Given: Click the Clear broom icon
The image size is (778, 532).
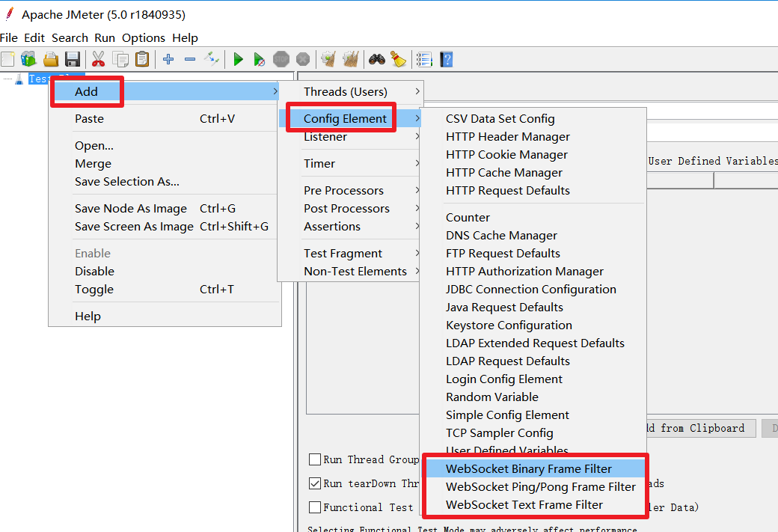Looking at the screenshot, I should click(x=328, y=60).
